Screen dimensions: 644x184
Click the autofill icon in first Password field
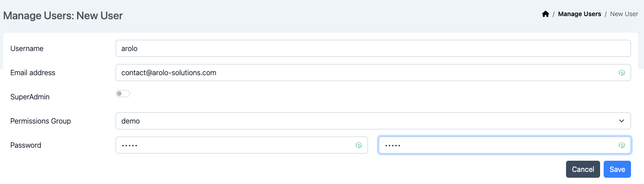tap(359, 145)
